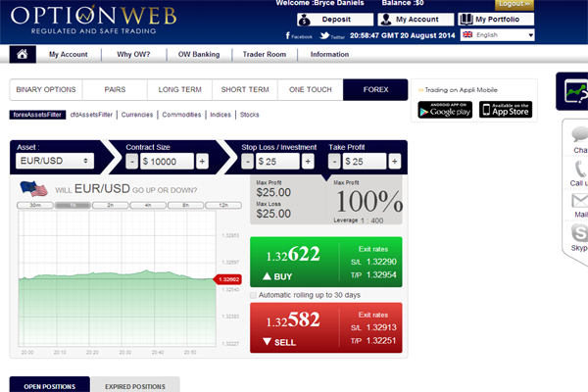588x392 pixels.
Task: Select the cfdAssetsFilter filter
Action: click(91, 115)
